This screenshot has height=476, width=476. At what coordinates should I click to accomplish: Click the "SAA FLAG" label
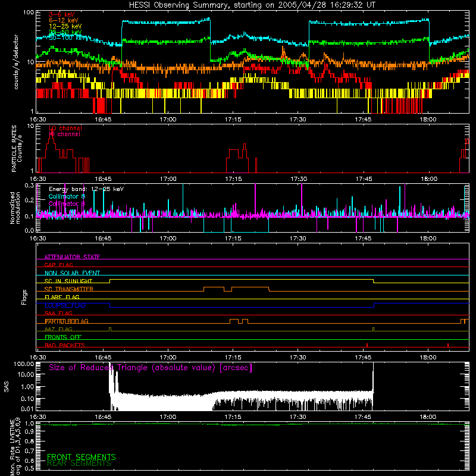pyautogui.click(x=58, y=313)
